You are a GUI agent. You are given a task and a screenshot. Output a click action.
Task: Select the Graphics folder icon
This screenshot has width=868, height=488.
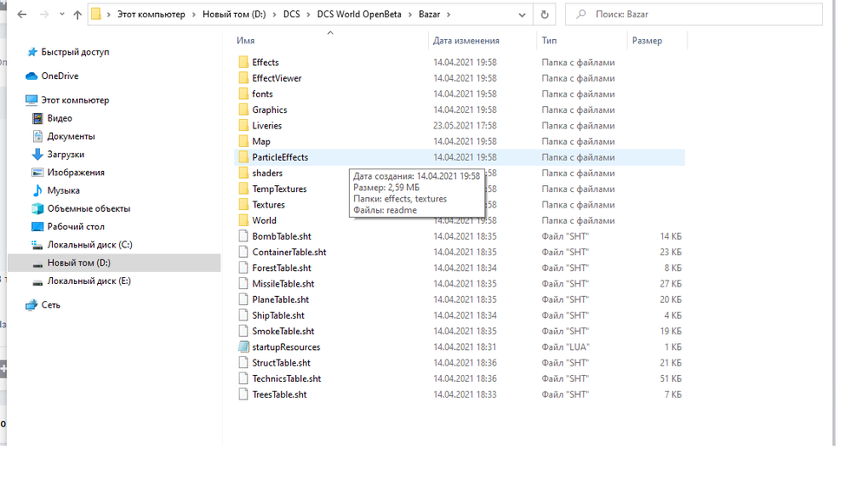[244, 109]
